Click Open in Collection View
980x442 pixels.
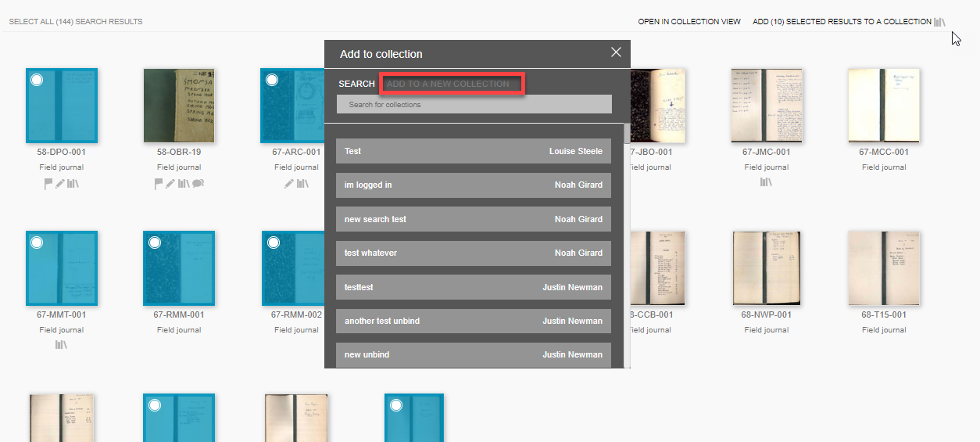click(x=689, y=22)
